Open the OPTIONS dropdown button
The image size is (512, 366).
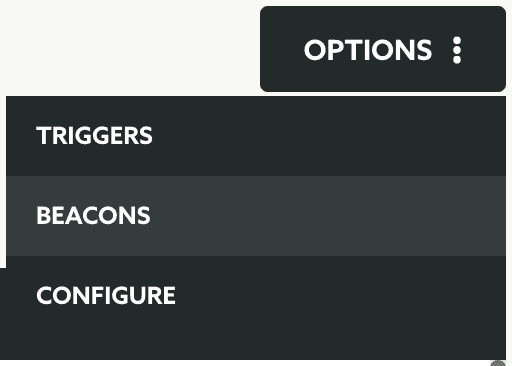point(383,49)
